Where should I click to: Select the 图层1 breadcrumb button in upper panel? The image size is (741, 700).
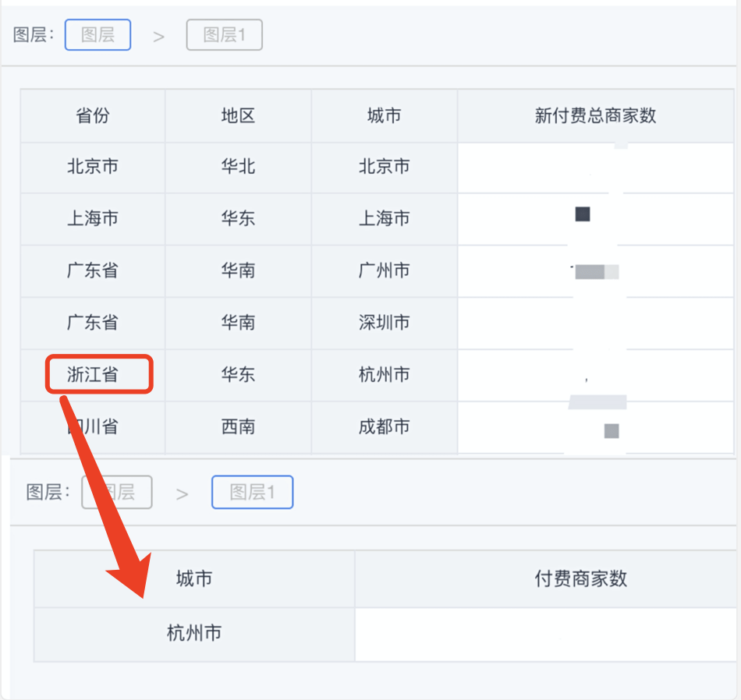[225, 35]
